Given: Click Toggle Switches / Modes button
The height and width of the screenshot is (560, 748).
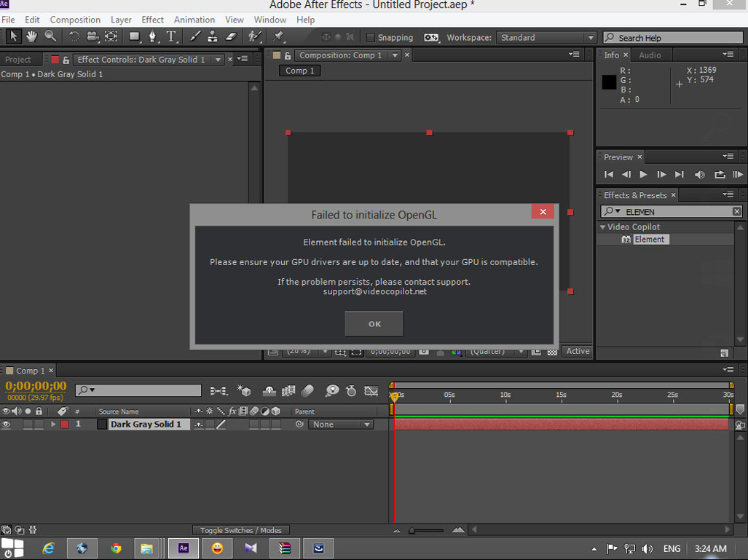Looking at the screenshot, I should pyautogui.click(x=241, y=530).
